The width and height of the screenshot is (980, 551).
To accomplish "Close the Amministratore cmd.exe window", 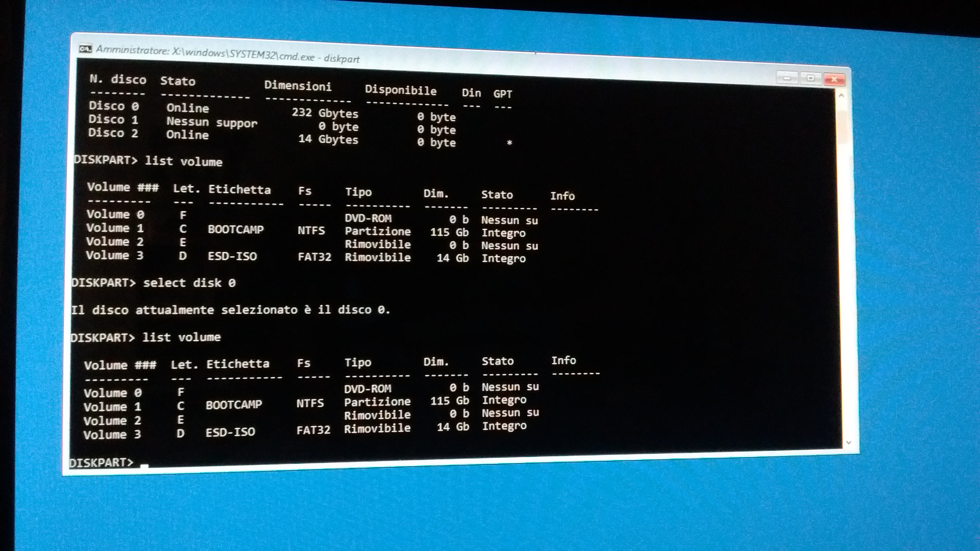I will 834,79.
